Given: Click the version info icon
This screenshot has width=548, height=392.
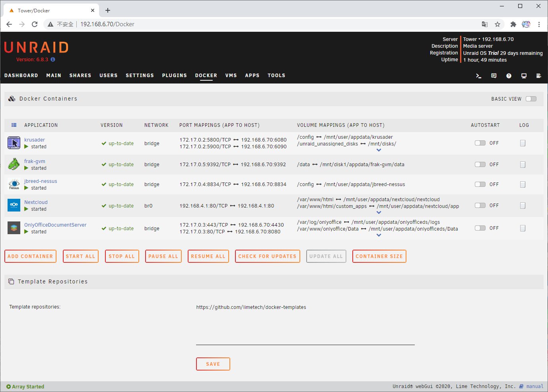Looking at the screenshot, I should click(53, 60).
